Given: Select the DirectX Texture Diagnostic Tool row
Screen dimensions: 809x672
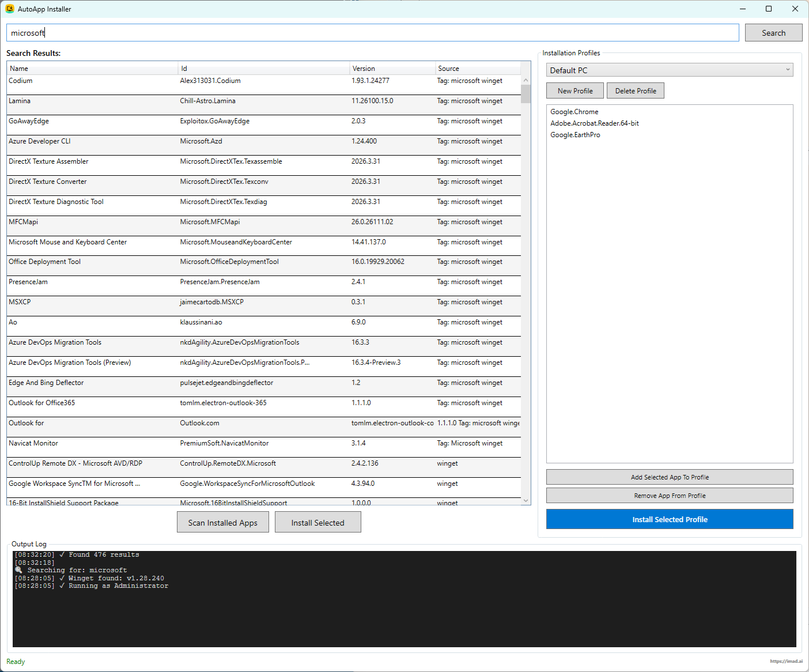Looking at the screenshot, I should pyautogui.click(x=264, y=206).
